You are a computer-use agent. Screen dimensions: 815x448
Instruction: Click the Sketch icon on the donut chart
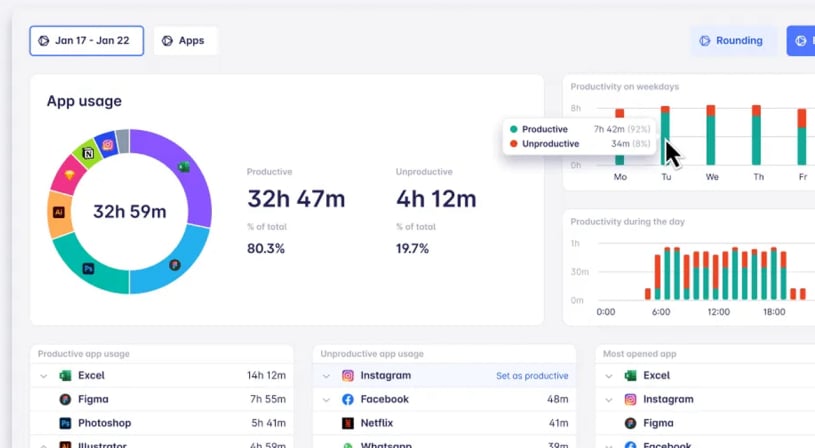pos(70,175)
